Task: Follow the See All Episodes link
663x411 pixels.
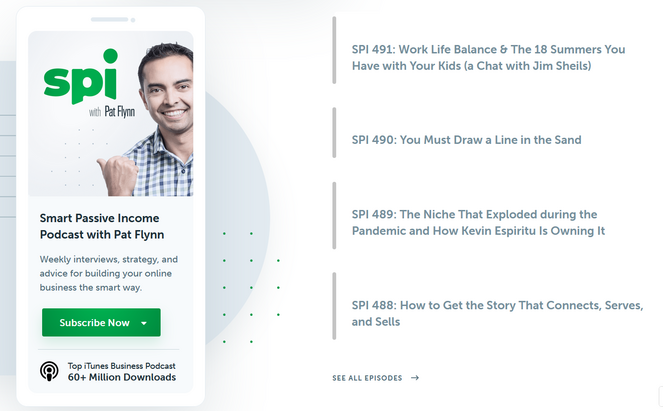Action: tap(368, 378)
